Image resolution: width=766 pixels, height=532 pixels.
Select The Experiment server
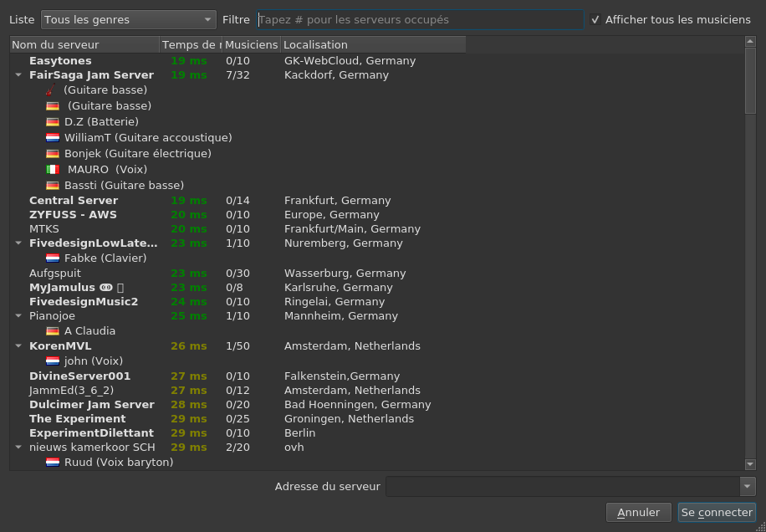[x=78, y=419]
